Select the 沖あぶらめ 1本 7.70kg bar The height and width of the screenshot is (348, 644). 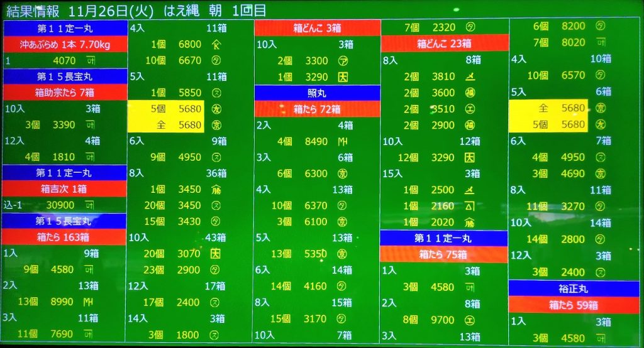point(64,45)
